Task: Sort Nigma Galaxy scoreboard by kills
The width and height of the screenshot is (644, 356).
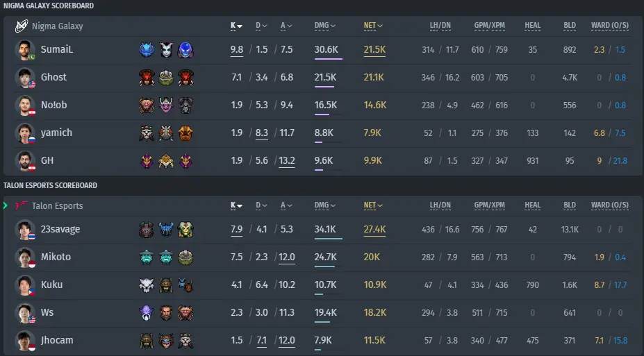Action: point(236,26)
